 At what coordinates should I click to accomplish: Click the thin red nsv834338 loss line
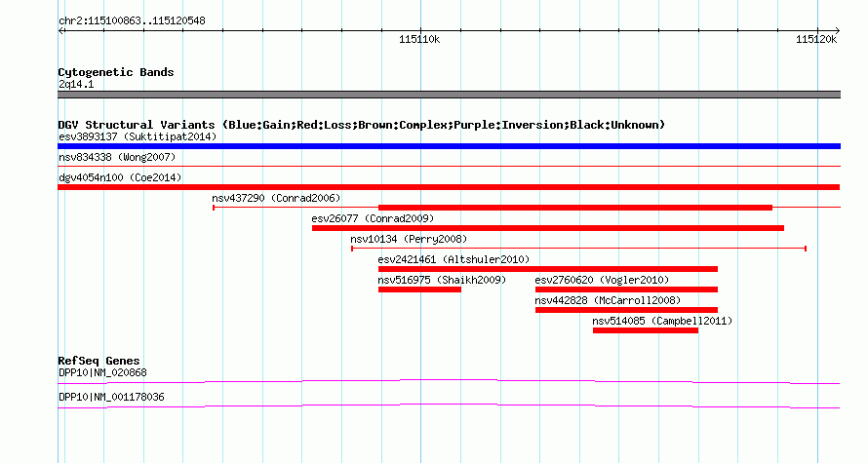[x=449, y=166]
